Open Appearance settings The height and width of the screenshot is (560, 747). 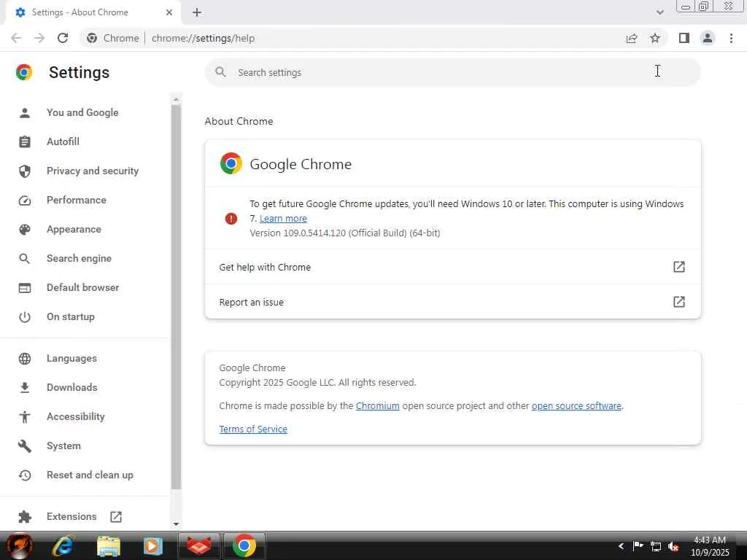click(74, 229)
